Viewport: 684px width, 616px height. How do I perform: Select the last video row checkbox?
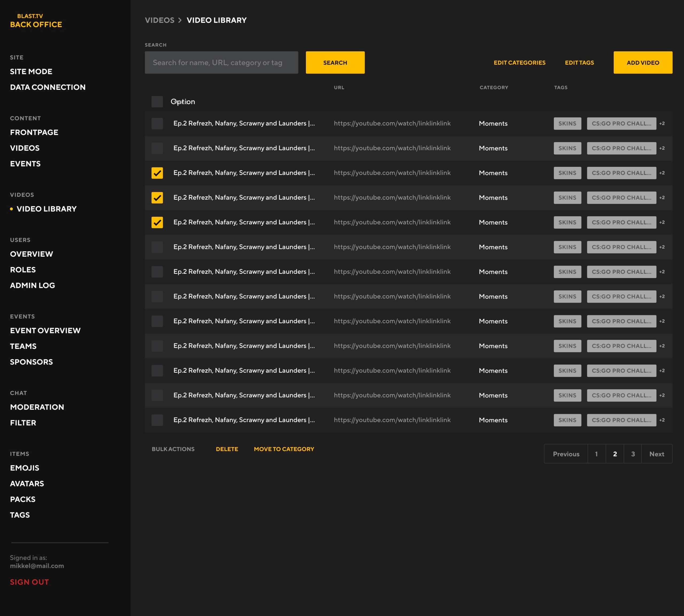point(157,420)
